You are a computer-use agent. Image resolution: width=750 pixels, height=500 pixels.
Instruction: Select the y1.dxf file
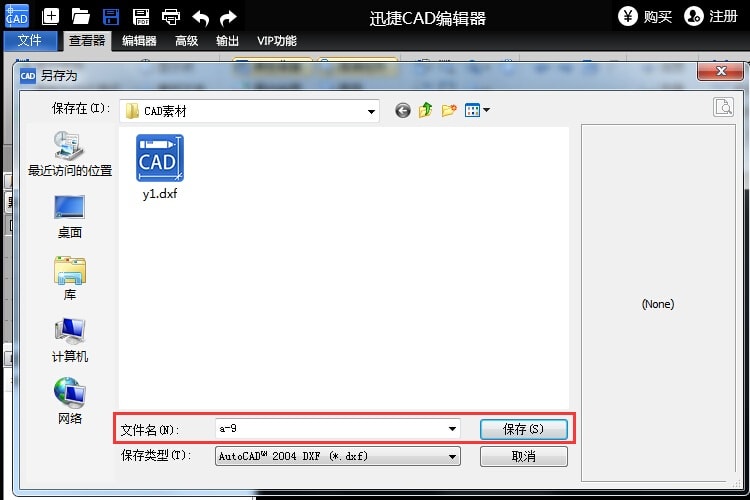tap(160, 167)
